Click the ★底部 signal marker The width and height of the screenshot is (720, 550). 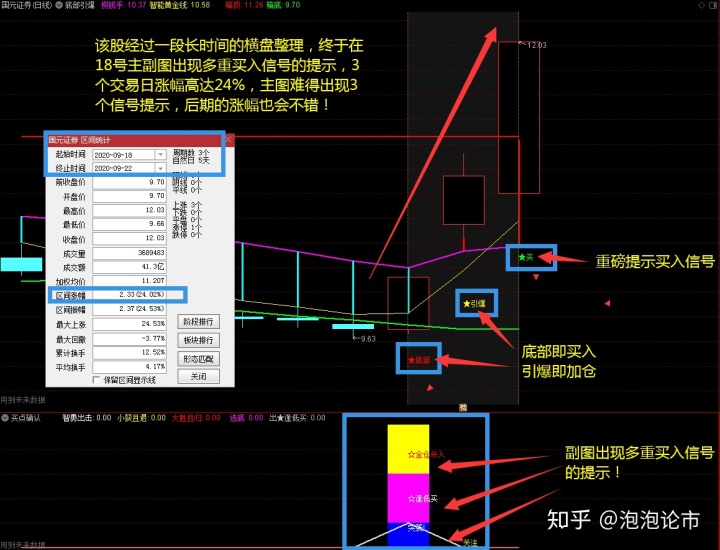419,360
